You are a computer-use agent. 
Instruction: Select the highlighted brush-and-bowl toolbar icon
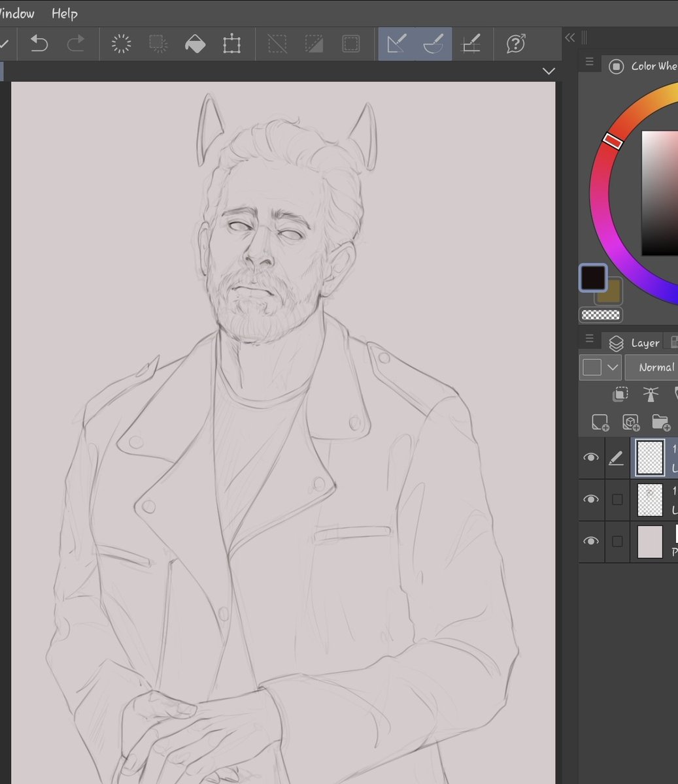click(x=433, y=44)
